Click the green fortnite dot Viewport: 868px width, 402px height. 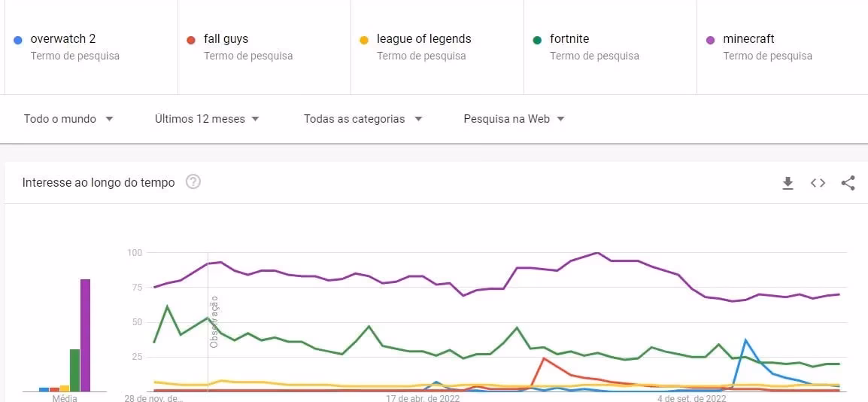click(x=537, y=39)
